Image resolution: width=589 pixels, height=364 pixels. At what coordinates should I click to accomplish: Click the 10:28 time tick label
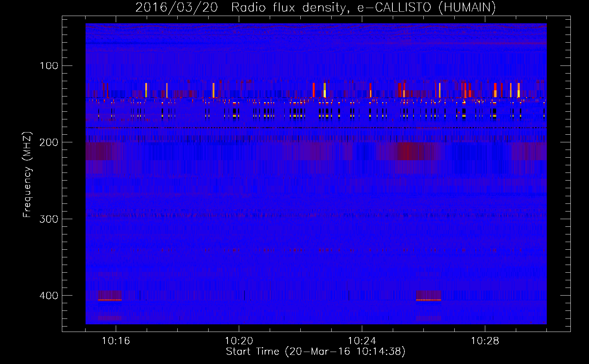point(485,341)
